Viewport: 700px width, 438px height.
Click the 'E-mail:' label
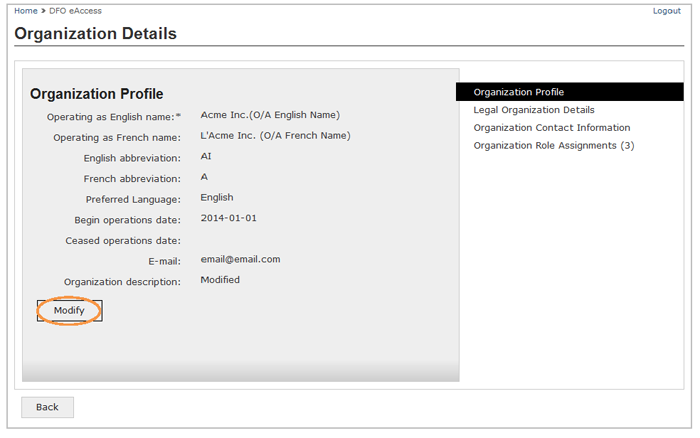[x=164, y=261]
